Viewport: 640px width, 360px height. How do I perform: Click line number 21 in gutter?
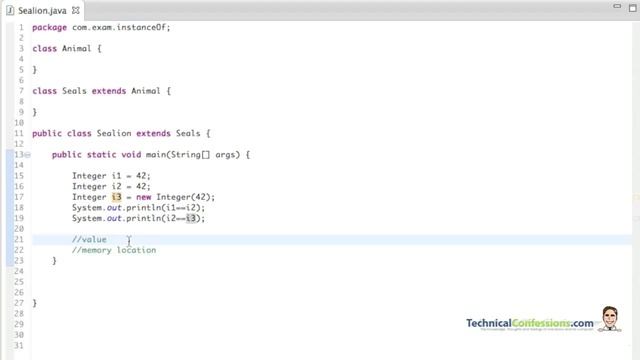click(19, 240)
